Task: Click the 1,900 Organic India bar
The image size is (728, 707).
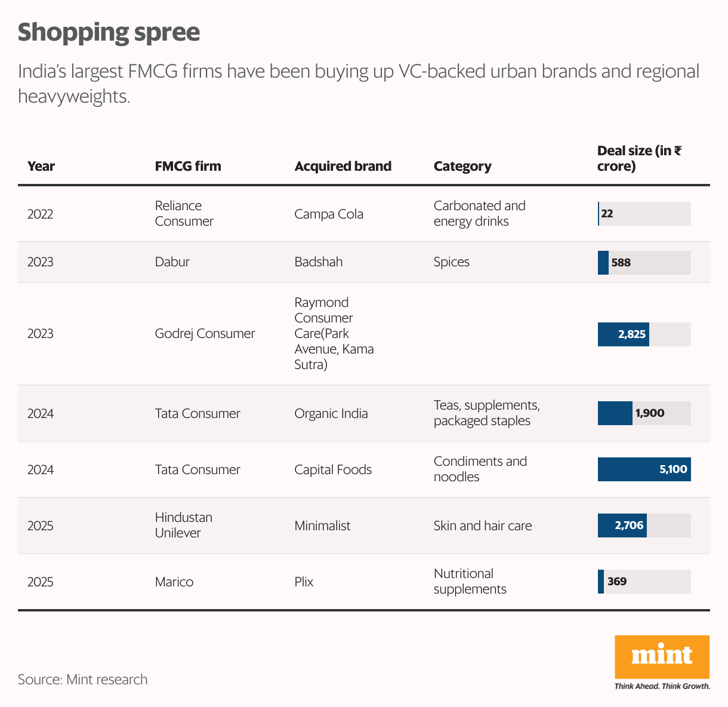Action: [x=615, y=413]
